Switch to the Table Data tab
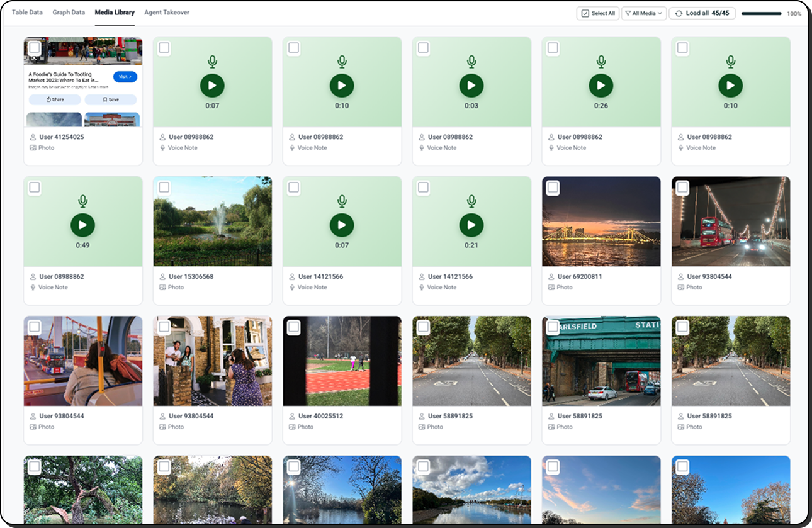The height and width of the screenshot is (528, 812). pyautogui.click(x=27, y=13)
